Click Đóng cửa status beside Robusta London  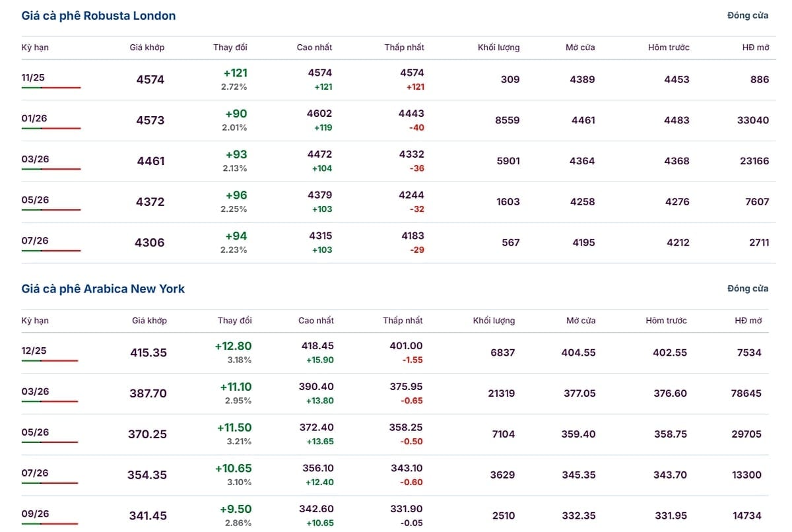747,16
